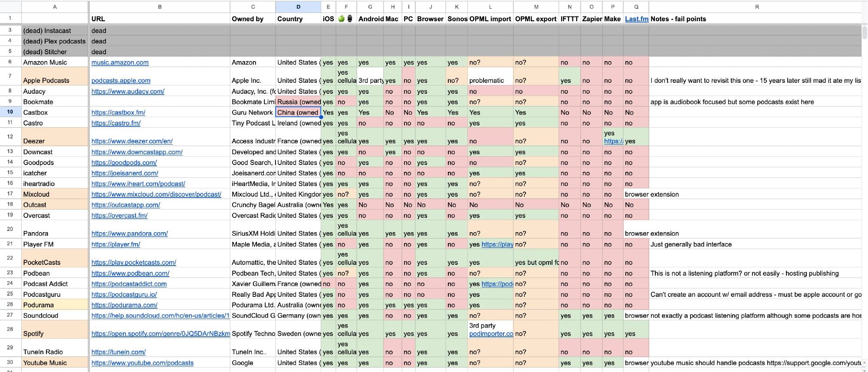Open the podcasts.apple.com link
Screen dimensions: 868x372
121,81
